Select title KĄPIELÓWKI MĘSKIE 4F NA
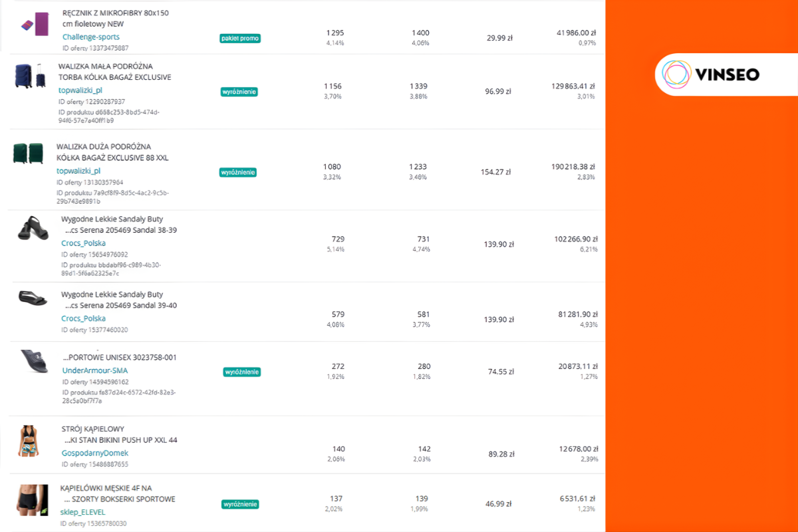This screenshot has width=798, height=532. pos(118,493)
